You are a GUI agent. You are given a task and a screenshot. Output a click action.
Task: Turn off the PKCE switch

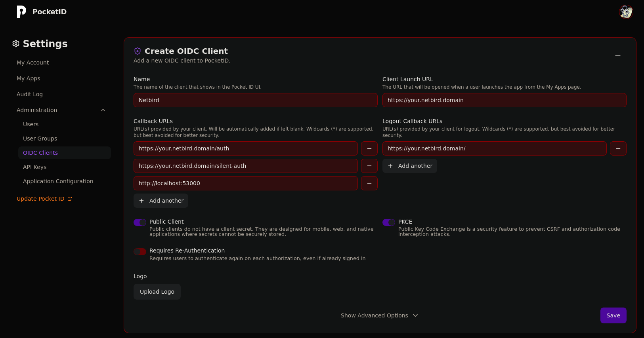389,222
